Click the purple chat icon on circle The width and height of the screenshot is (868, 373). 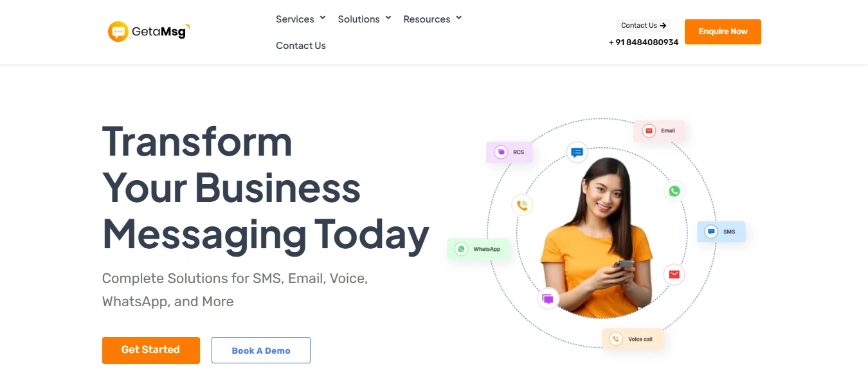(548, 298)
